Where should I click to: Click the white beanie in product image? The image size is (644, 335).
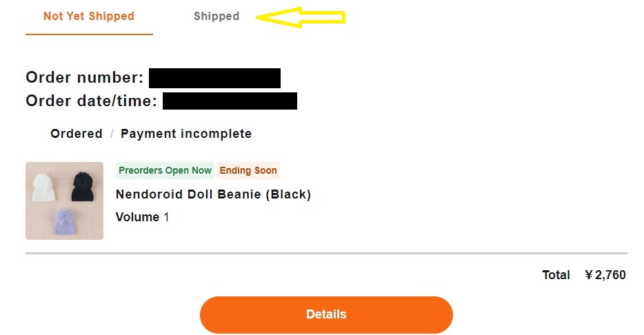point(43,187)
